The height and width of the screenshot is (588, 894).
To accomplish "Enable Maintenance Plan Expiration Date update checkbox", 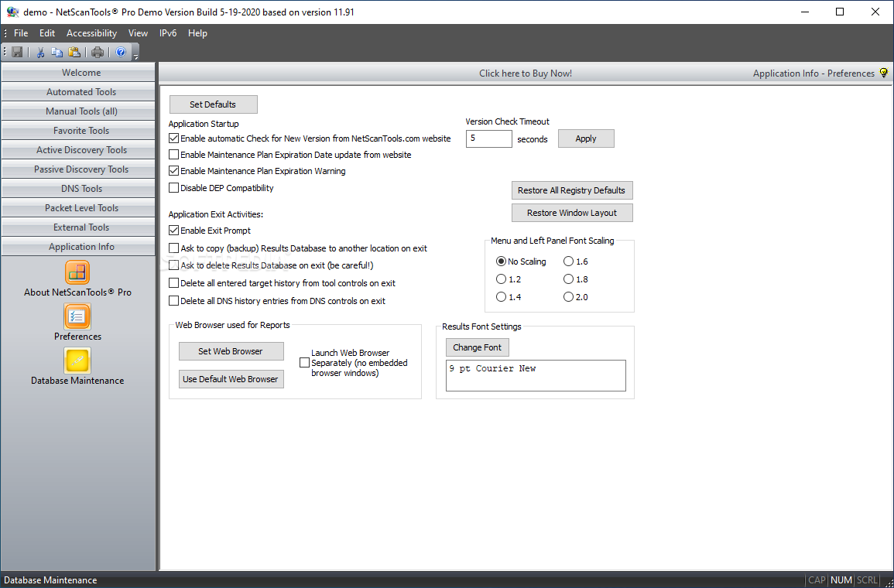I will click(174, 155).
